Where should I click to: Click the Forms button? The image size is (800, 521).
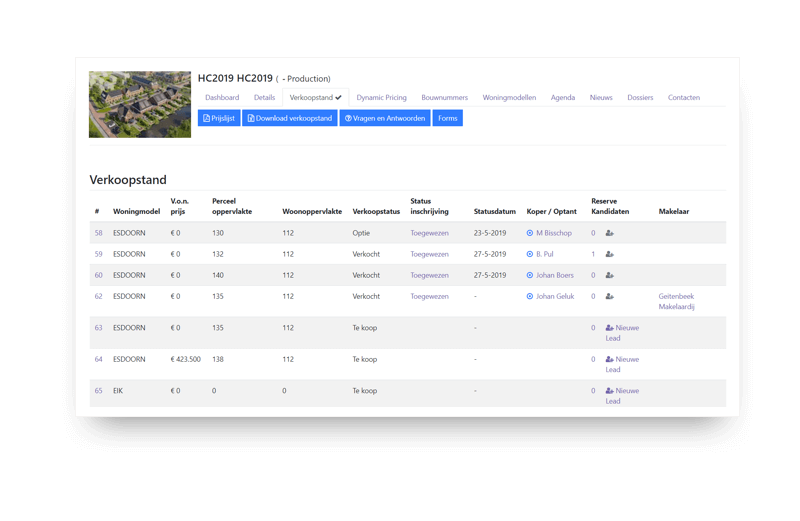coord(447,118)
